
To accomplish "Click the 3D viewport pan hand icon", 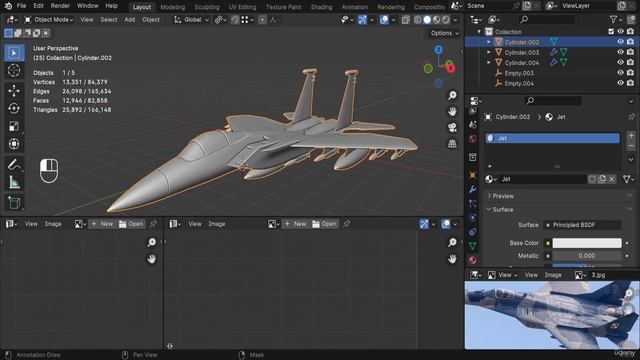I will [x=452, y=111].
